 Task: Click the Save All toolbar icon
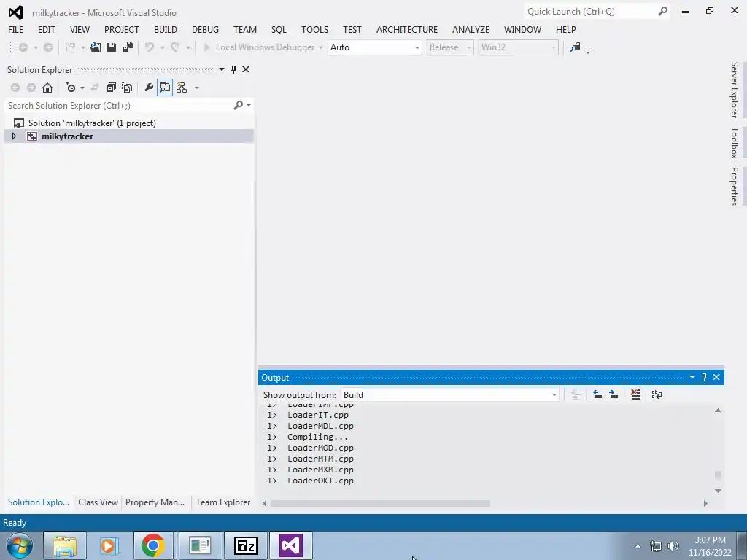[128, 47]
